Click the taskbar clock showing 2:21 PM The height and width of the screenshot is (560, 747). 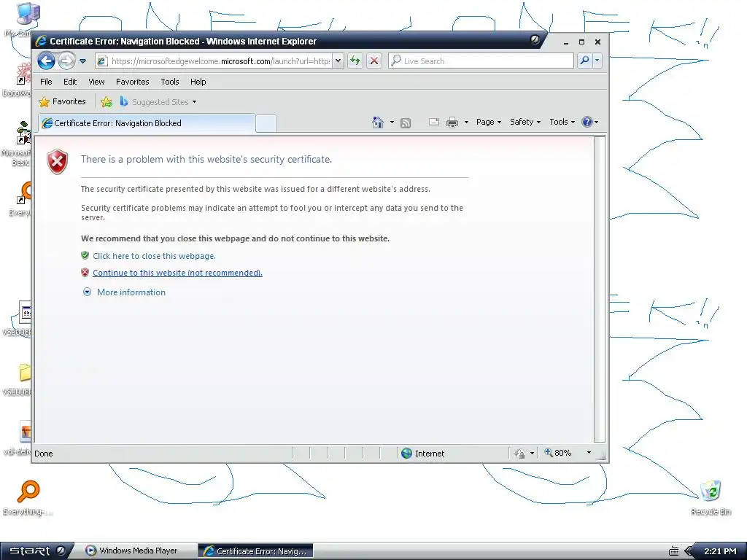tap(720, 551)
